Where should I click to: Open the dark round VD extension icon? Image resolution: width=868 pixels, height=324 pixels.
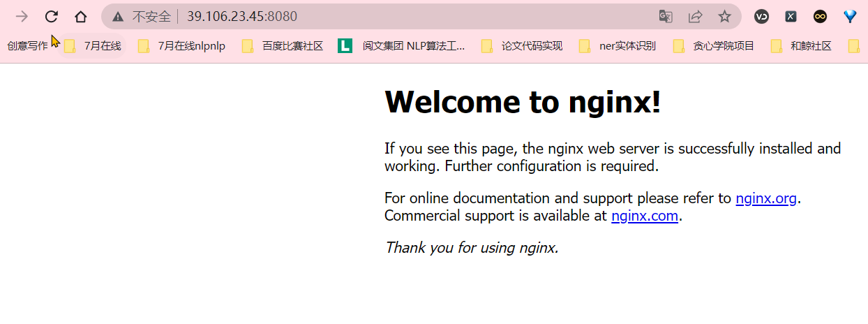tap(761, 16)
